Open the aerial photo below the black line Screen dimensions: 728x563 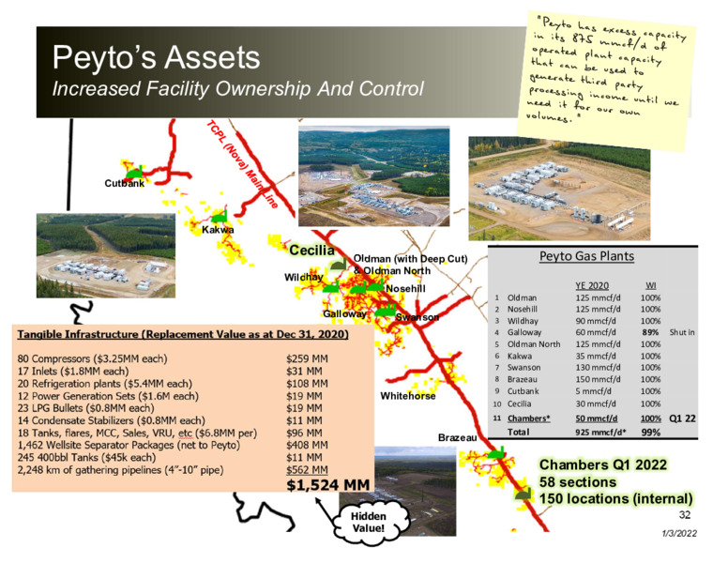pyautogui.click(x=106, y=255)
